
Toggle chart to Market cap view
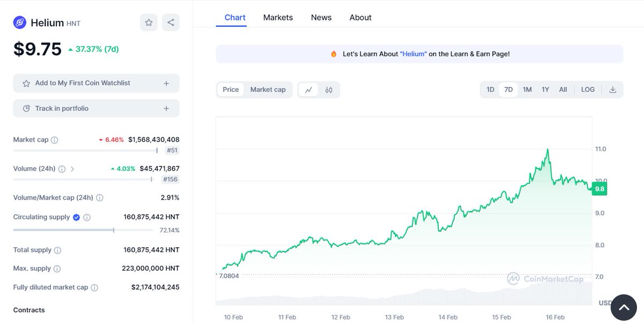(x=268, y=90)
